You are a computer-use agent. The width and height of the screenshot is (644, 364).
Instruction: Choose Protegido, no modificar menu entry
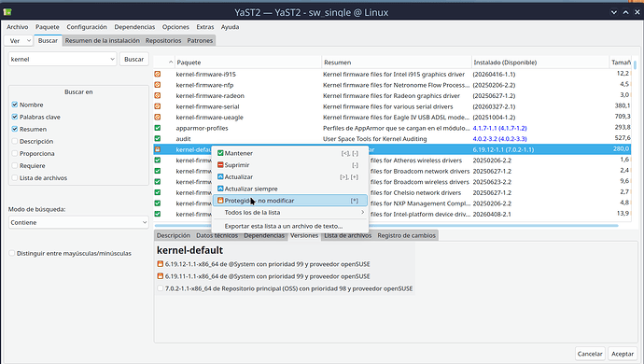[x=290, y=201]
